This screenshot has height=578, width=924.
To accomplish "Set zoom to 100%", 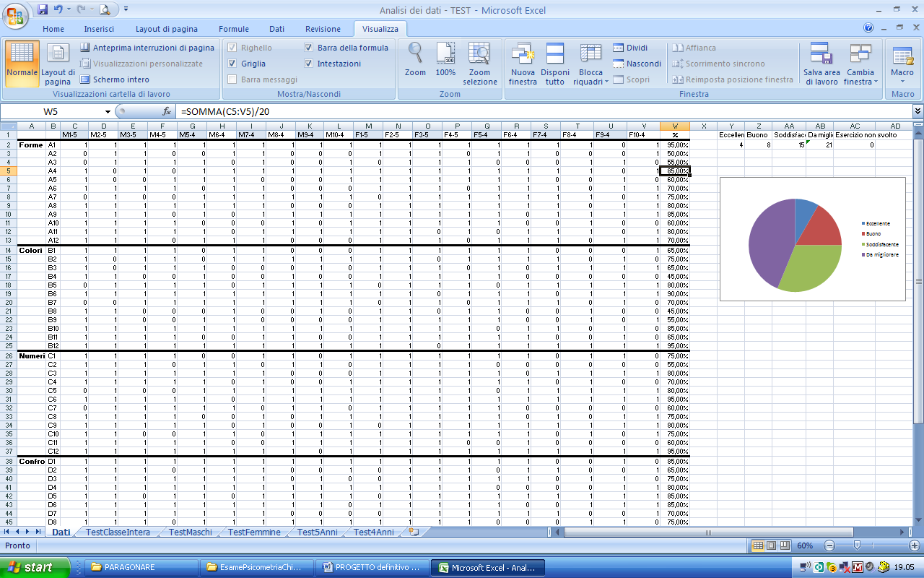I will [445, 59].
